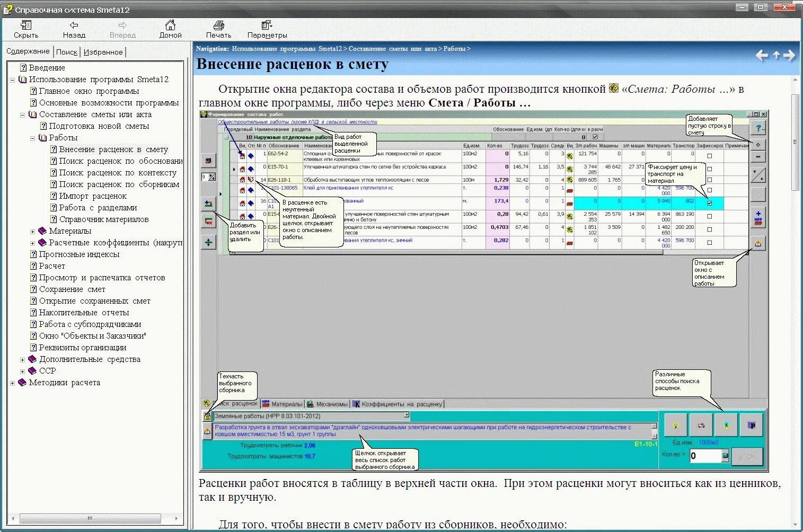The height and width of the screenshot is (532, 803).
Task: Toggle the checkbox in section row Наружные отделочные работы
Action: (595, 137)
